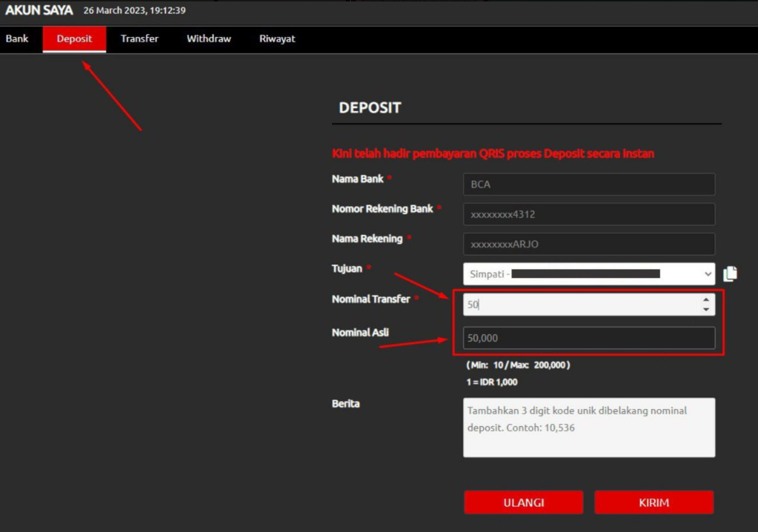Click the ULANGI reset button
This screenshot has width=758, height=532.
(523, 502)
